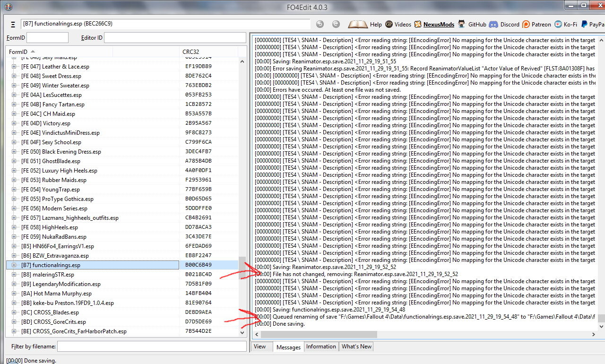Click the Editor ID input field
This screenshot has height=364, width=605.
pyautogui.click(x=175, y=38)
